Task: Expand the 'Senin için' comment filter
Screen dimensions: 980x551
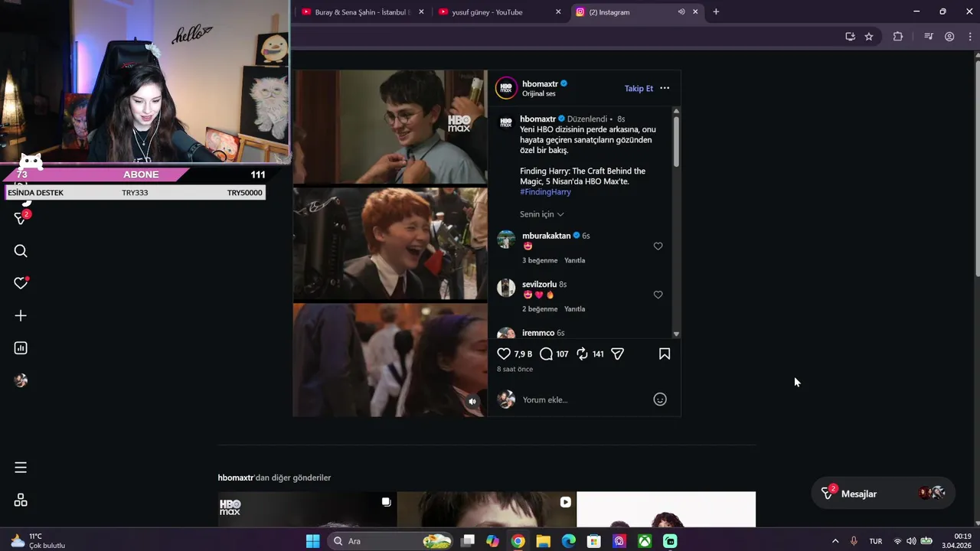Action: coord(541,214)
